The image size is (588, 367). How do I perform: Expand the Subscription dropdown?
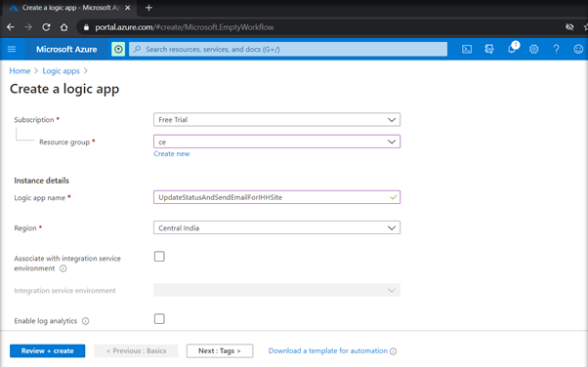point(276,120)
